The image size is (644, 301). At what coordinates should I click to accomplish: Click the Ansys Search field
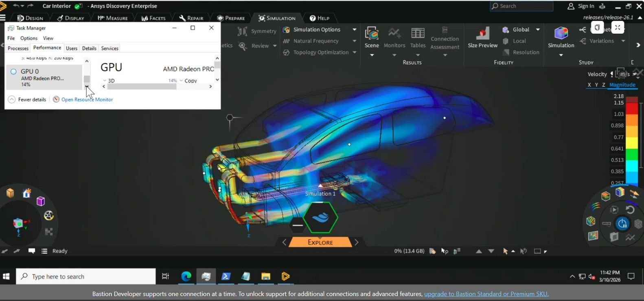coord(521,6)
